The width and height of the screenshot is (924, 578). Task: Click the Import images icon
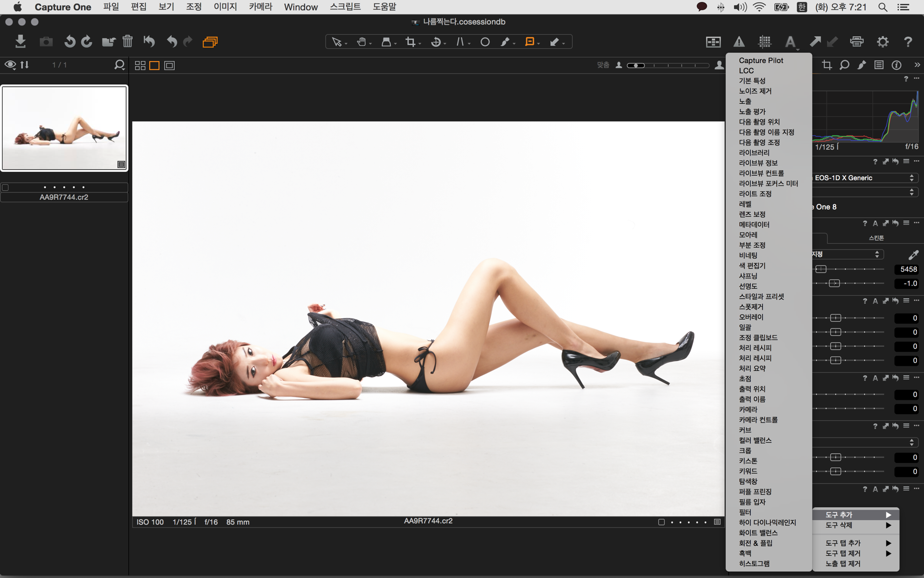[20, 42]
